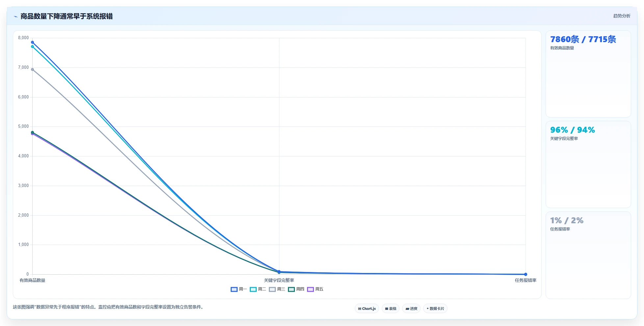Click the 5,000 y-axis tick label
The height and width of the screenshot is (326, 644).
(23, 126)
